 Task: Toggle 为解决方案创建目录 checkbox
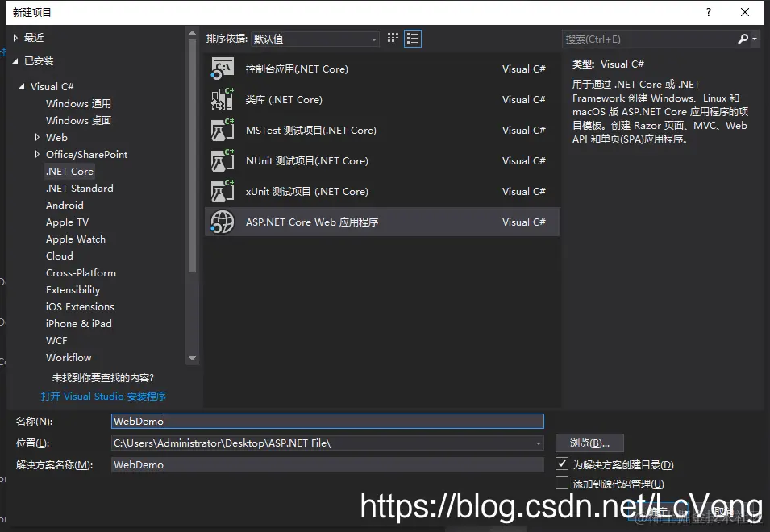562,463
